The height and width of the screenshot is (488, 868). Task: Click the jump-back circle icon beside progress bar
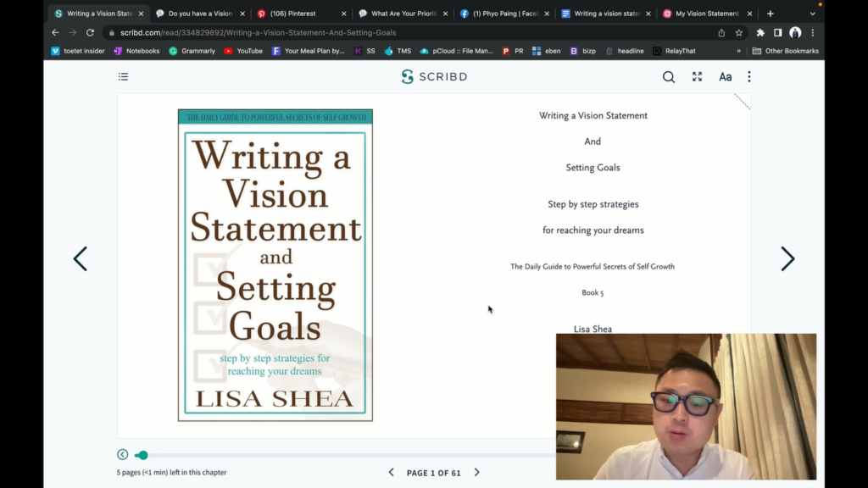[x=122, y=454]
